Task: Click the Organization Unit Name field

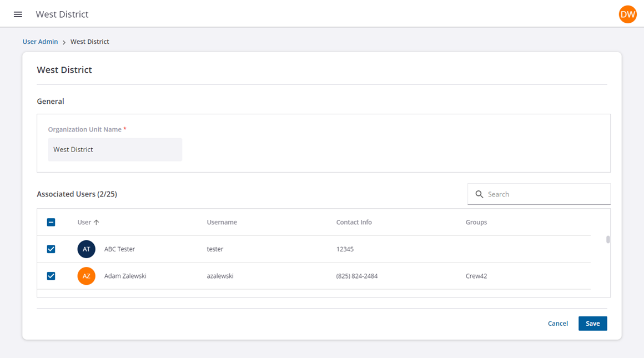Action: (115, 150)
